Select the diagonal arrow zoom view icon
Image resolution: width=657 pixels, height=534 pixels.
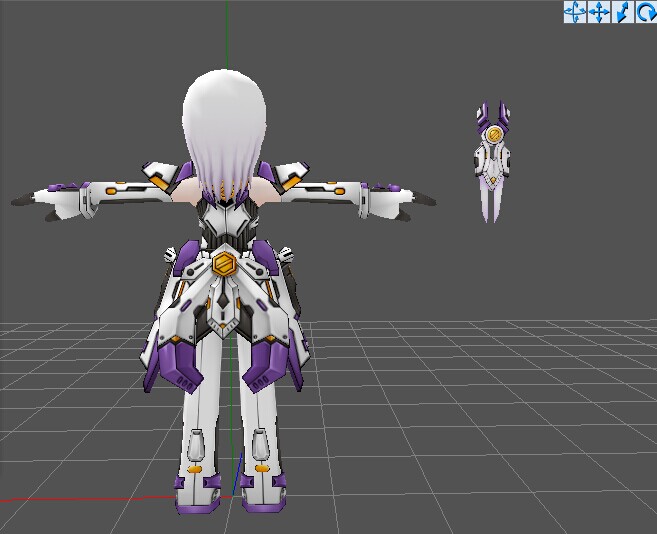[623, 12]
